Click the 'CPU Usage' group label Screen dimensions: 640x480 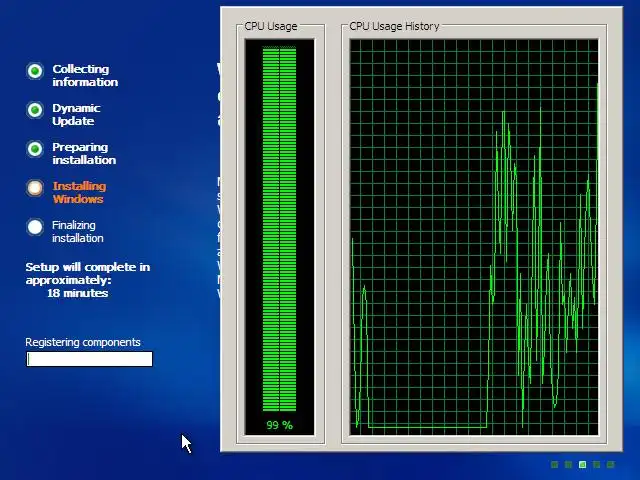point(271,26)
